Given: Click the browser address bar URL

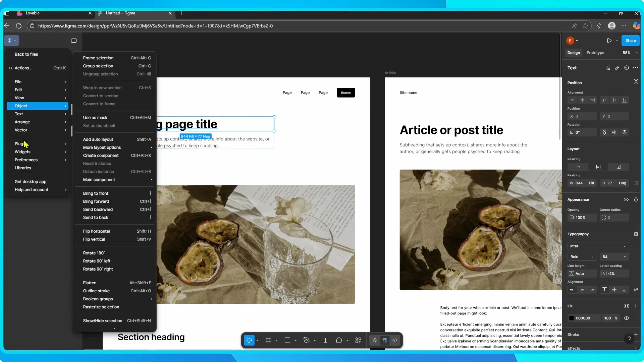Looking at the screenshot, I should point(155,26).
